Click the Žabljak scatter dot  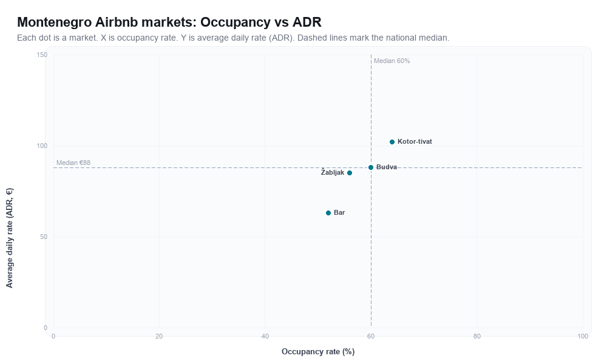[x=350, y=173]
